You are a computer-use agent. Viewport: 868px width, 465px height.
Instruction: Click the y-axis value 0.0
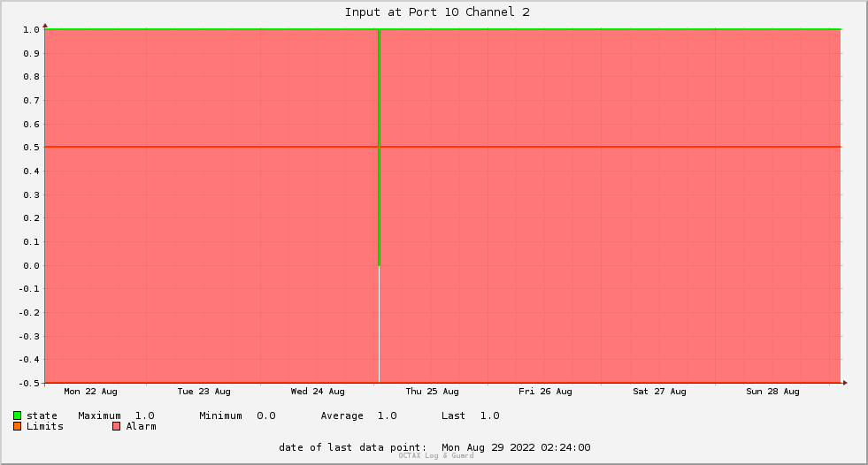[x=32, y=265]
